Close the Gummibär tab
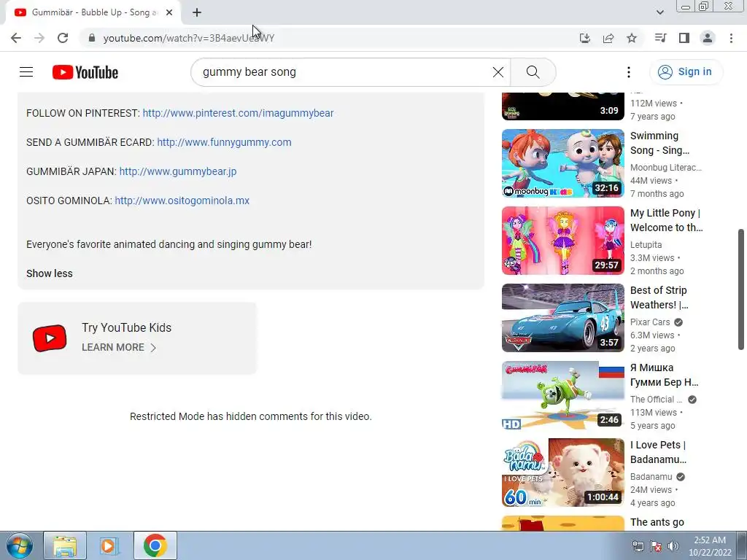The width and height of the screenshot is (747, 560). pos(169,12)
